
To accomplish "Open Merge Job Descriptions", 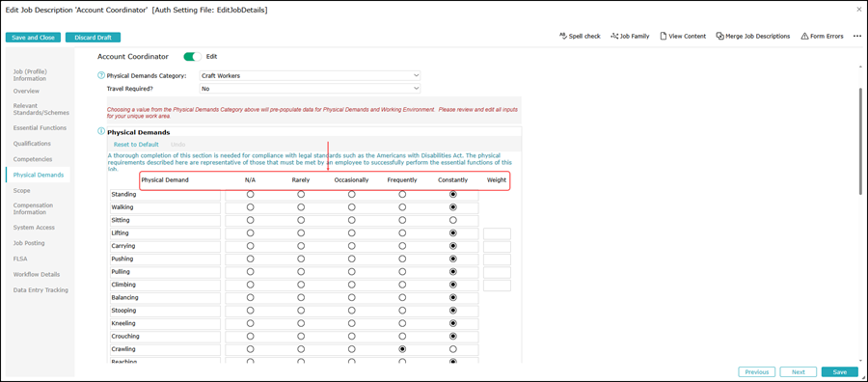I will coord(753,36).
